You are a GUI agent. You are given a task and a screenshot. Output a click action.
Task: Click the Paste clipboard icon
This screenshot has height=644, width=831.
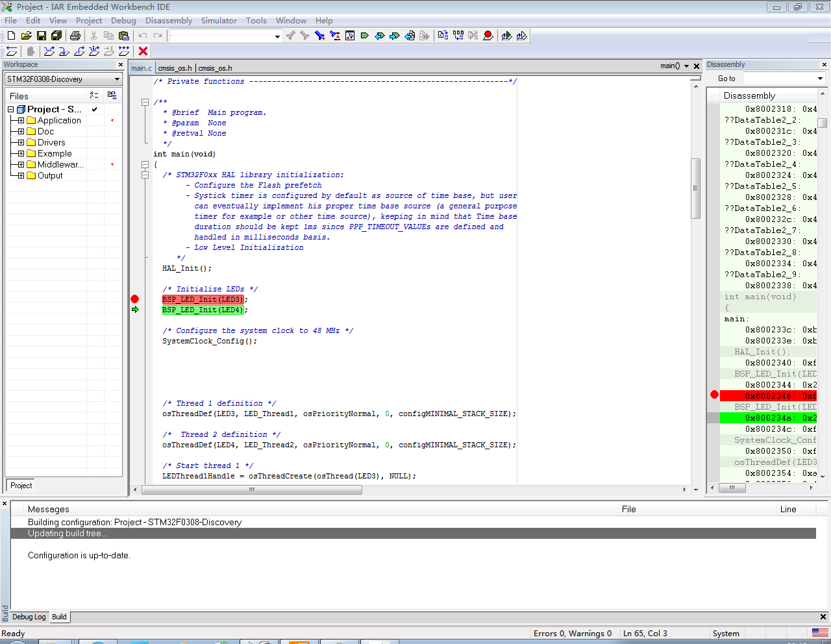(x=123, y=36)
